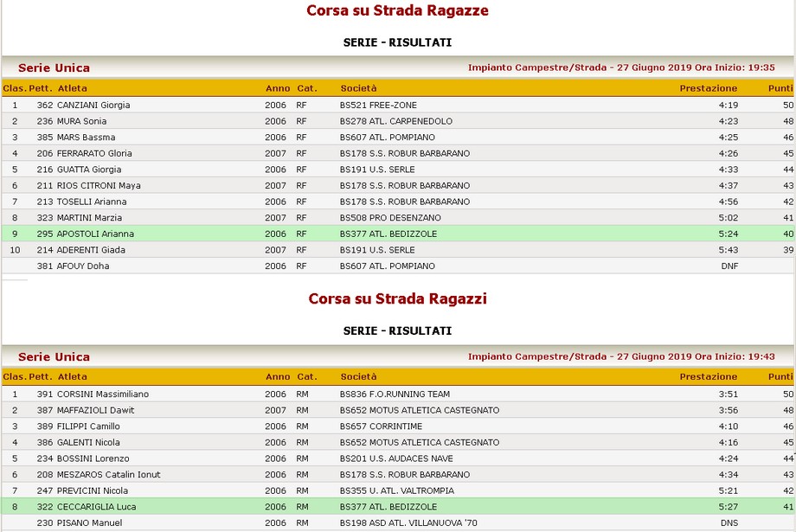Viewport: 796px width, 532px height.
Task: Click the 19:35 start time info line
Action: (621, 67)
